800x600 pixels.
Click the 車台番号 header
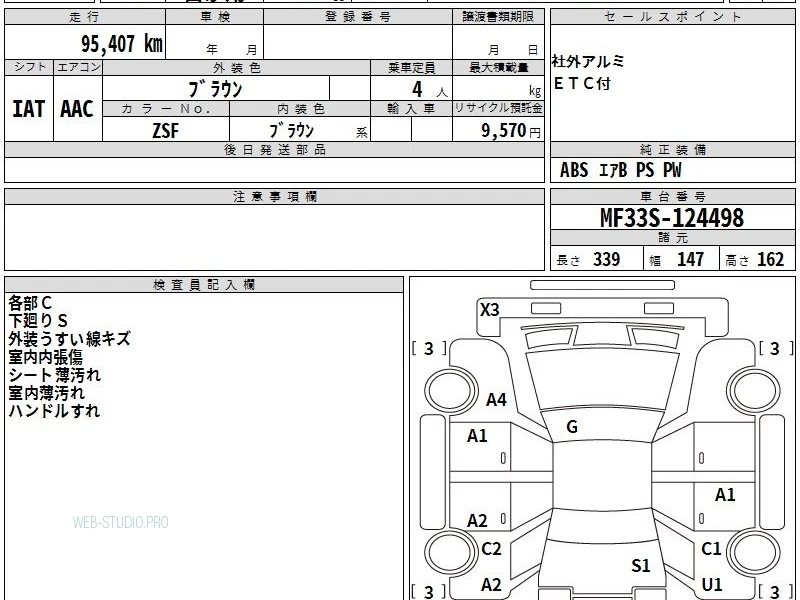[672, 197]
